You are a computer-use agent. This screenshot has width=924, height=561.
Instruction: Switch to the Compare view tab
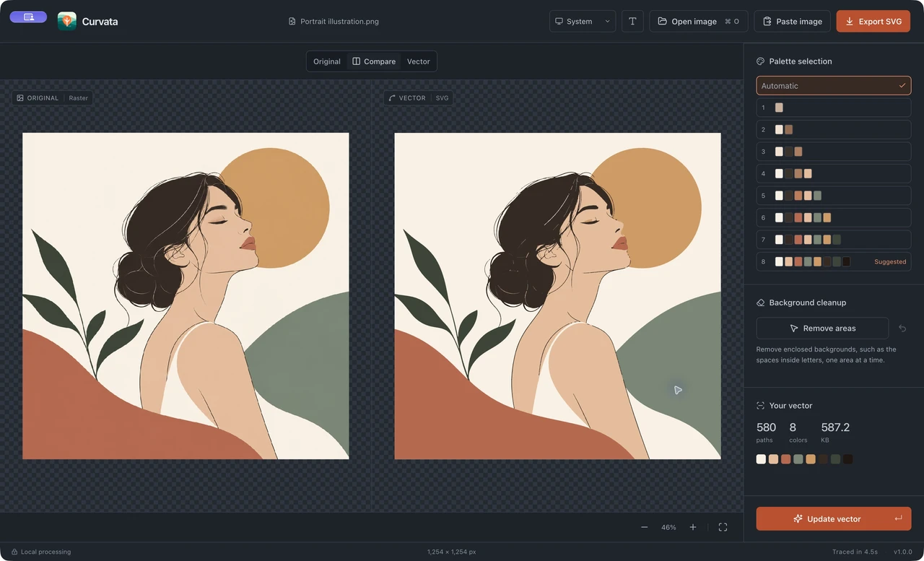(374, 61)
